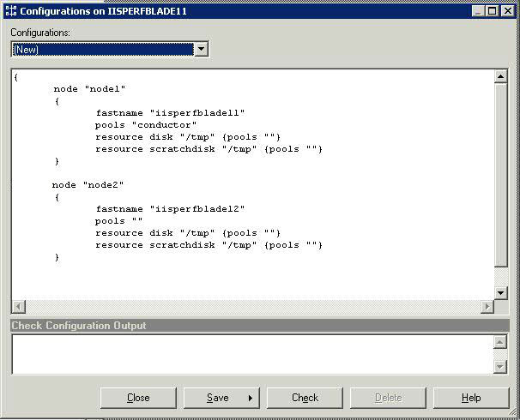Click the line node "node2"

click(x=88, y=185)
